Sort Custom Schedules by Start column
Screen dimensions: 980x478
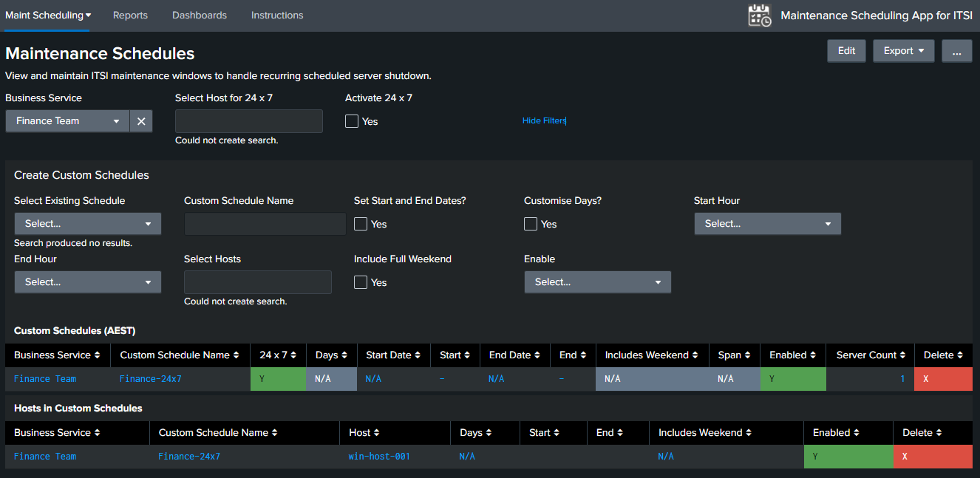455,355
